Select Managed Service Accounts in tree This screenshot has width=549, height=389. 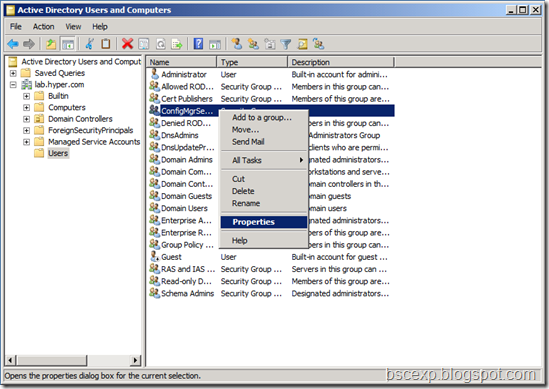94,142
